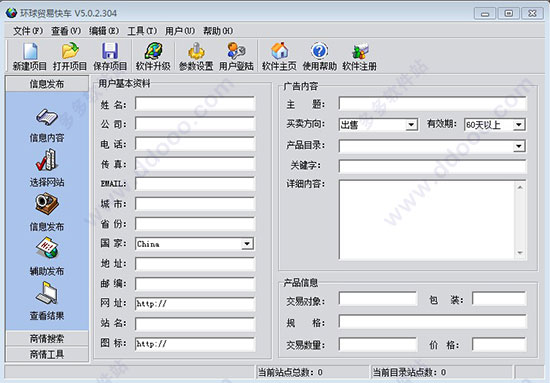The width and height of the screenshot is (550, 383).
Task: Click the 主题 subject field
Action: click(x=432, y=104)
